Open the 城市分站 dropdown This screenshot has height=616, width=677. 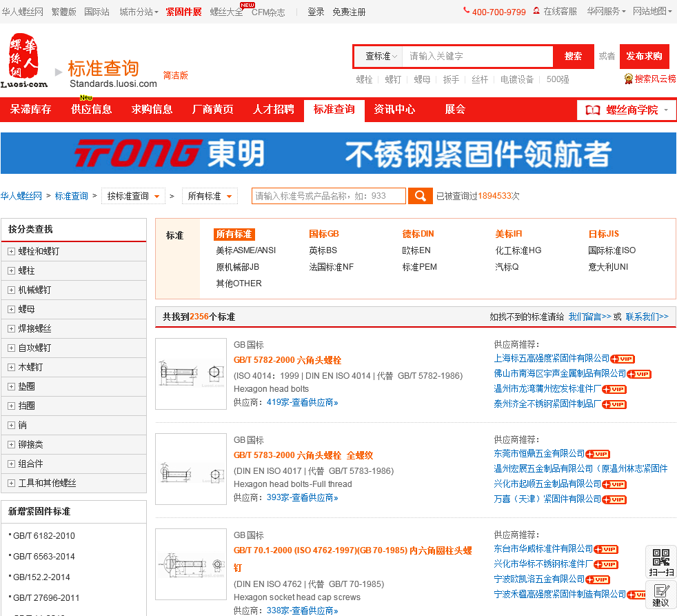139,12
